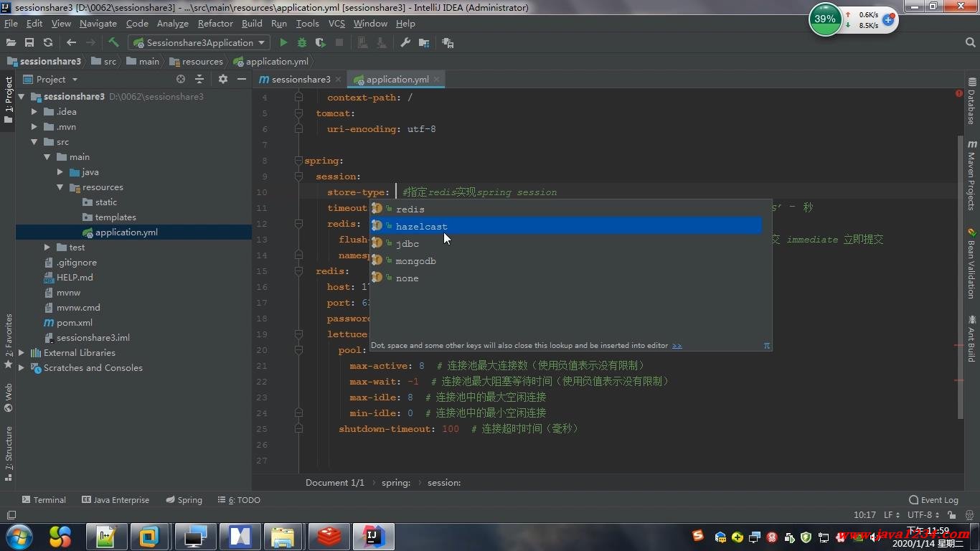Image resolution: width=980 pixels, height=551 pixels.
Task: Open the Database side panel
Action: [971, 100]
